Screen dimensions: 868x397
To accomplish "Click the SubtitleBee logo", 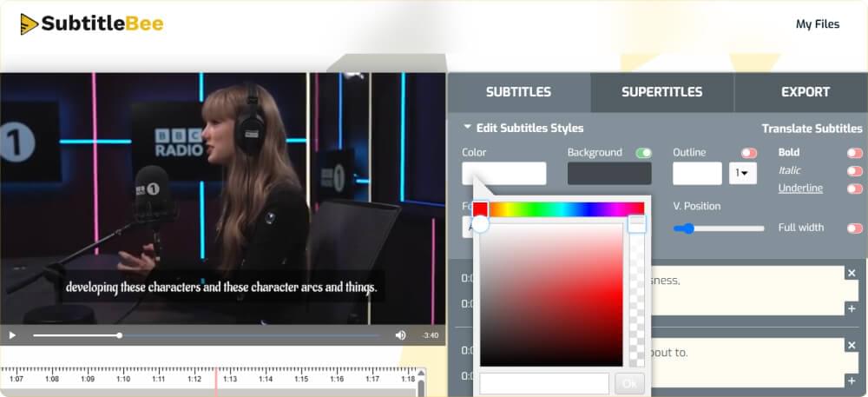I will (92, 23).
